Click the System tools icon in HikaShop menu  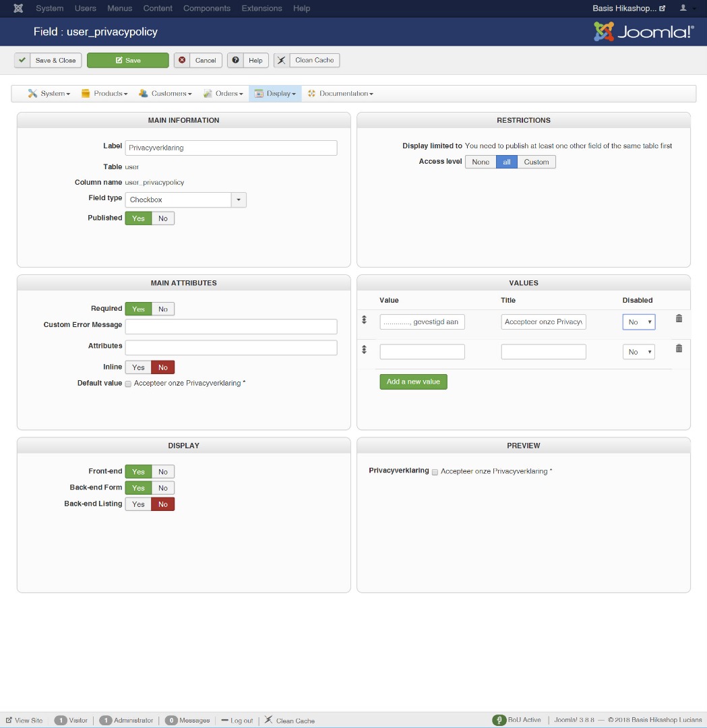32,93
